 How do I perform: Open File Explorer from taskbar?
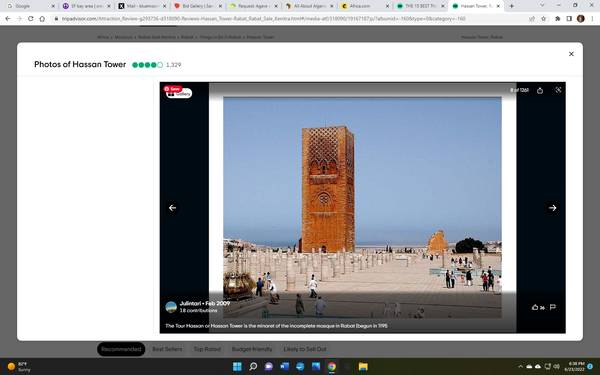point(363,366)
